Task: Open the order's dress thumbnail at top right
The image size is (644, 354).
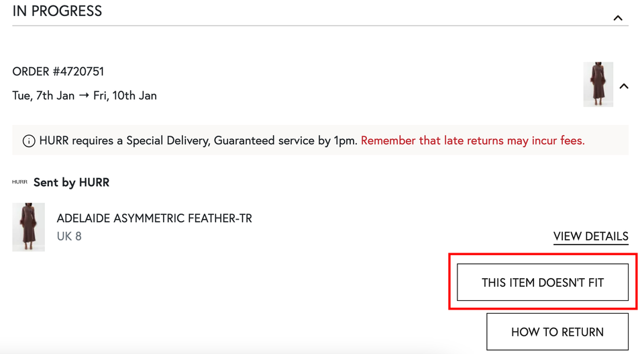Action: 598,84
